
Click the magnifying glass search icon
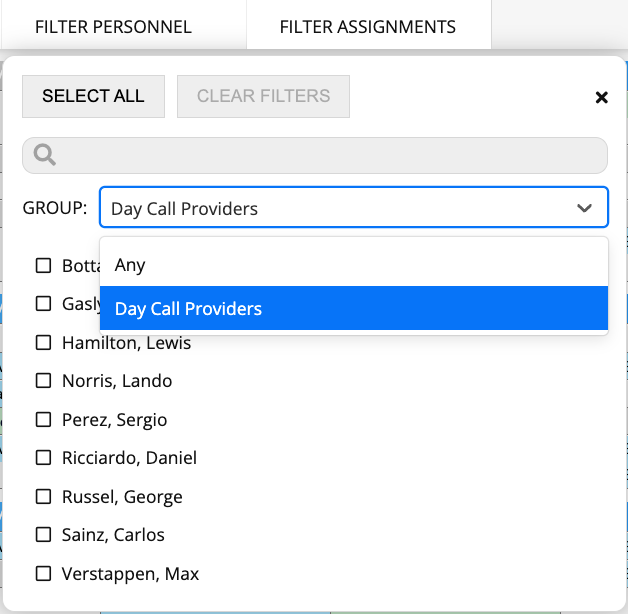coord(44,155)
